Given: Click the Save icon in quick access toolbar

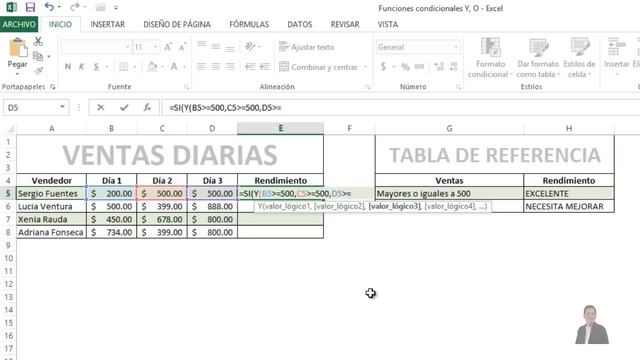Looking at the screenshot, I should tap(30, 7).
